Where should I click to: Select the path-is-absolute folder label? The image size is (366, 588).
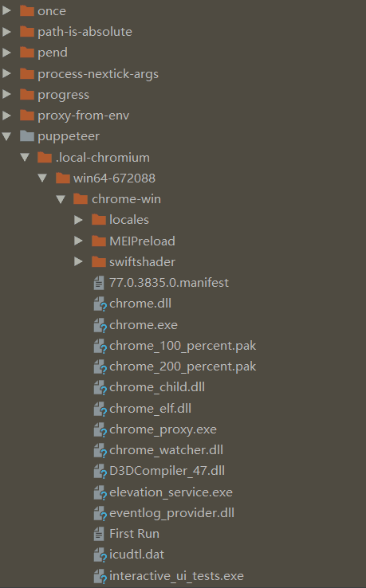click(x=85, y=32)
